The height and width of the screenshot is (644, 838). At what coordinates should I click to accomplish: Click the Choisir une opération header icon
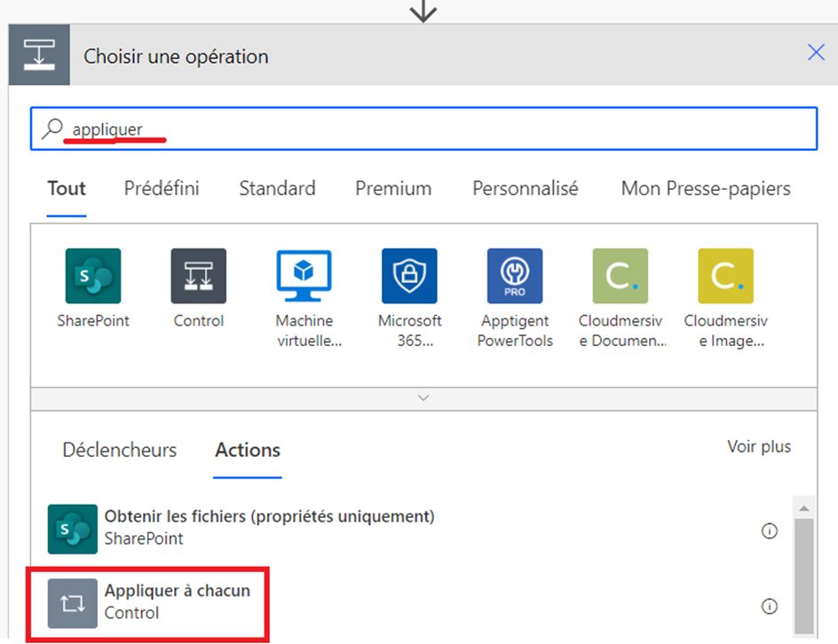[39, 54]
